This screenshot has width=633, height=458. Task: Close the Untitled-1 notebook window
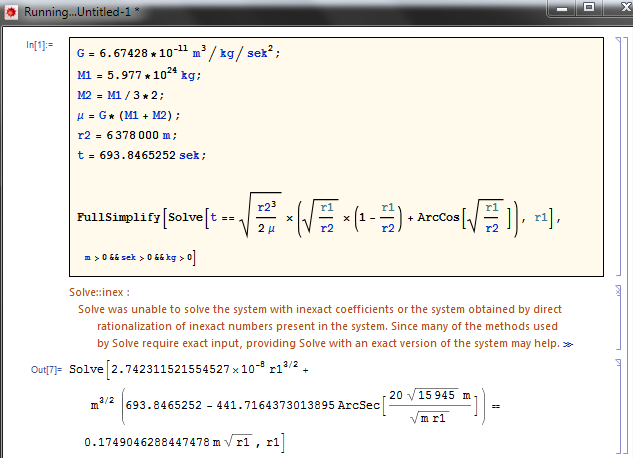pyautogui.click(x=614, y=8)
